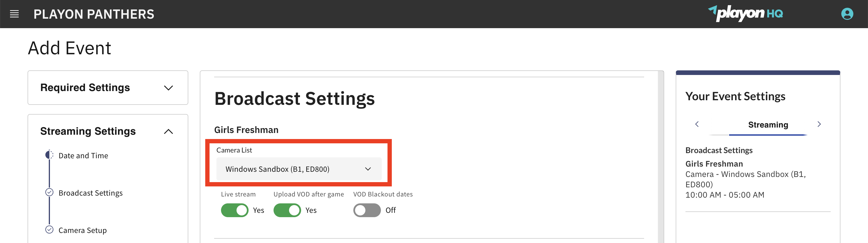Go to Date and Time step
Image resolution: width=868 pixels, height=243 pixels.
click(x=83, y=156)
